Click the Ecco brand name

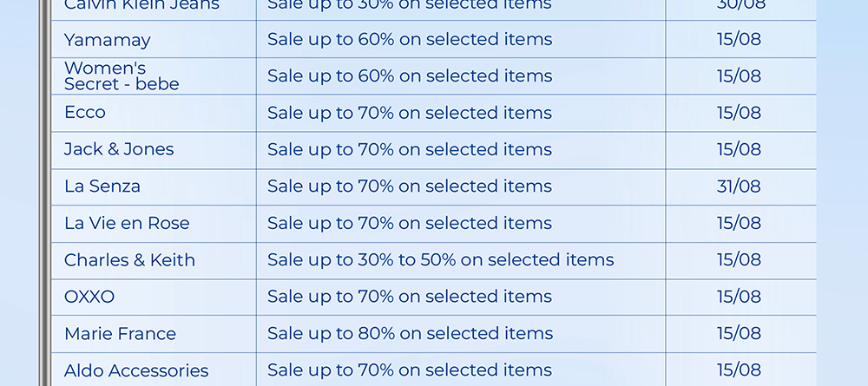pyautogui.click(x=85, y=113)
